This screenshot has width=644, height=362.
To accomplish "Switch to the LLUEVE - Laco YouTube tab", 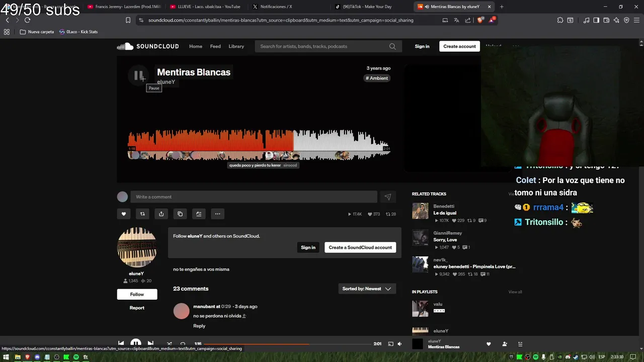I will (206, 7).
